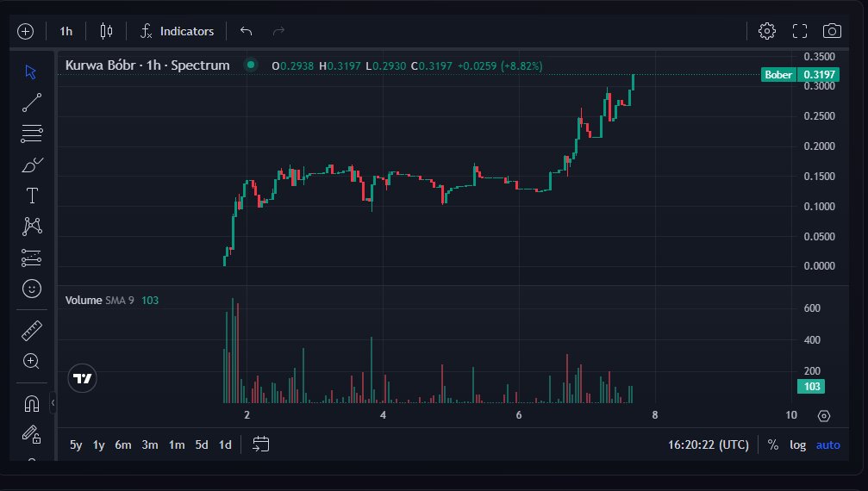This screenshot has width=868, height=491.
Task: Click the 600 volume scale label
Action: click(812, 308)
